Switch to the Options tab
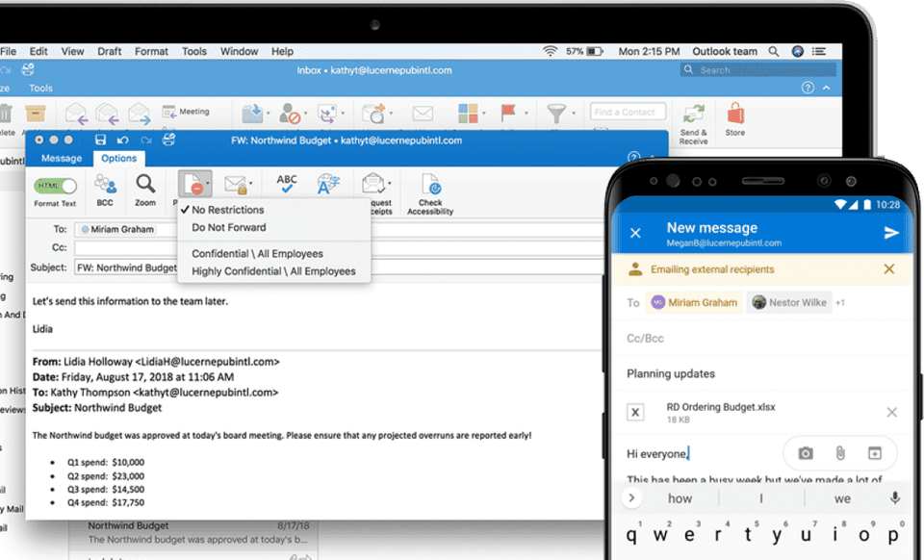The height and width of the screenshot is (560, 924). click(x=118, y=159)
